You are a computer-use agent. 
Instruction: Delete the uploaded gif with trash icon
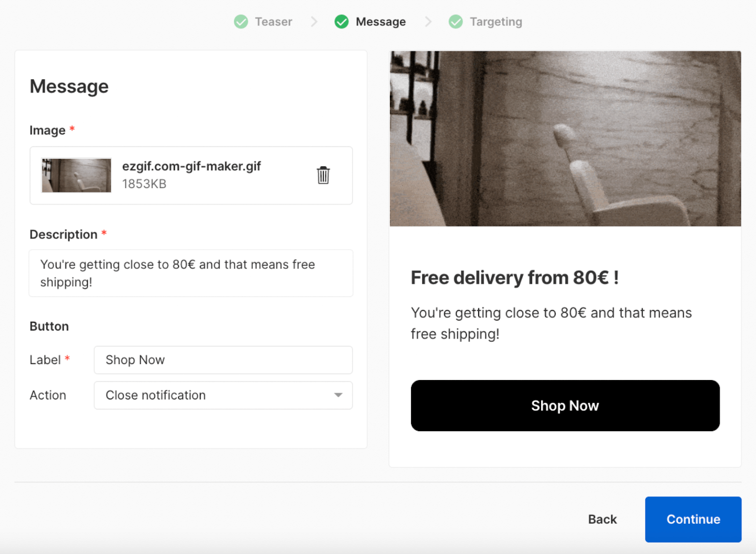pyautogui.click(x=323, y=175)
